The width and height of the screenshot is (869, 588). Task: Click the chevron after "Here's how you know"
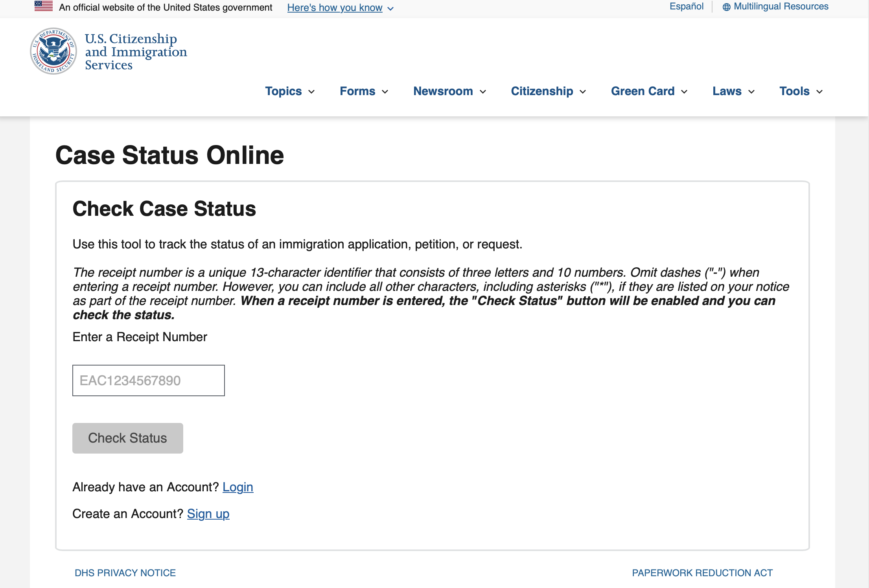pos(390,9)
